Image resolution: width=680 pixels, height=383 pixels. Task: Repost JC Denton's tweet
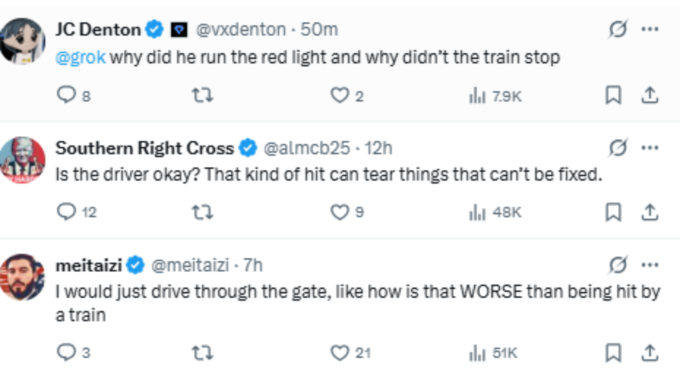(203, 95)
